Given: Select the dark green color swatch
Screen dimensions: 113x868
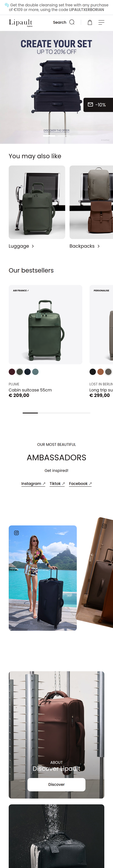Looking at the screenshot, I should [x=20, y=372].
